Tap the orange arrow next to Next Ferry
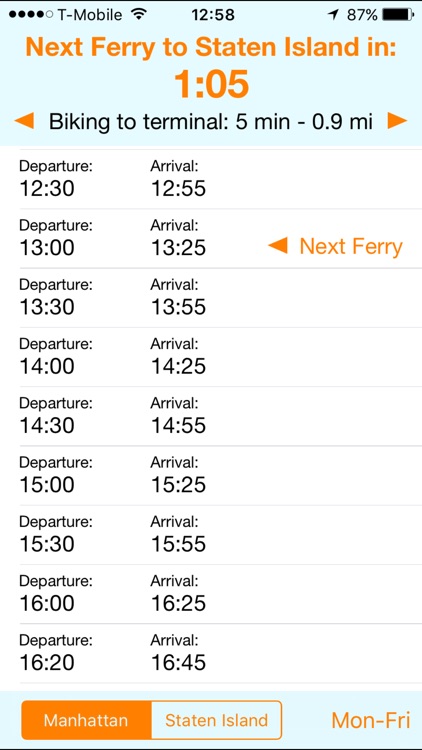 pos(278,246)
